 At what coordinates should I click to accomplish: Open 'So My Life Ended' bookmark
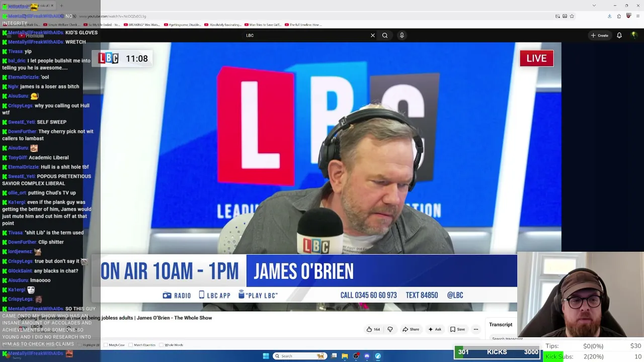(102, 25)
